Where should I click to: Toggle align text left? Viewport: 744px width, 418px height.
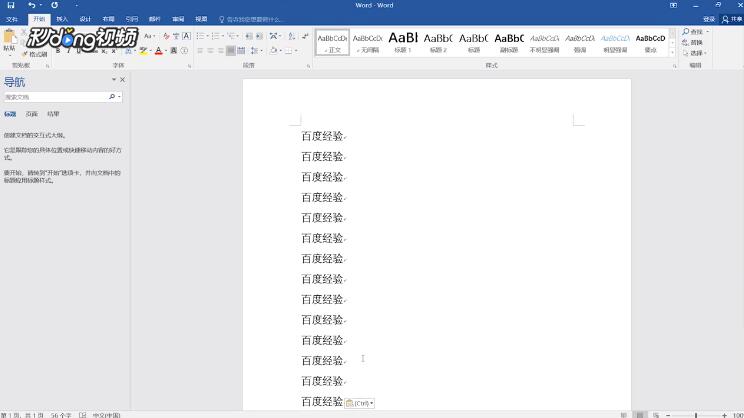[x=200, y=51]
